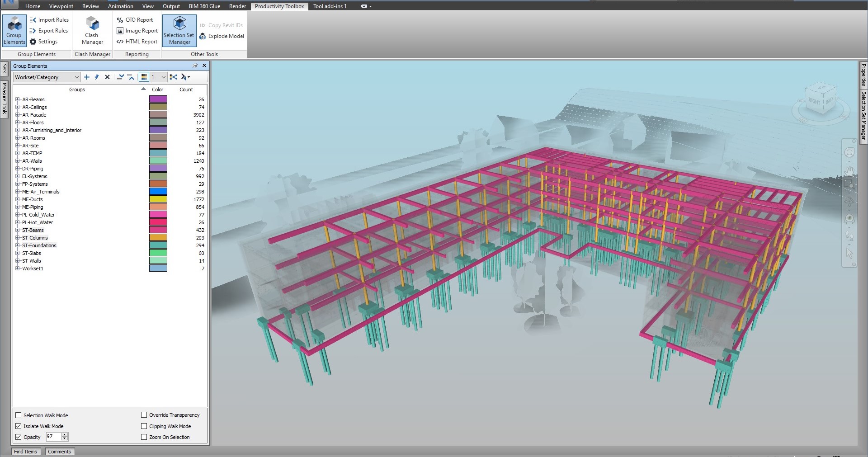Expand all groups in the list
This screenshot has height=457, width=868.
[x=120, y=77]
